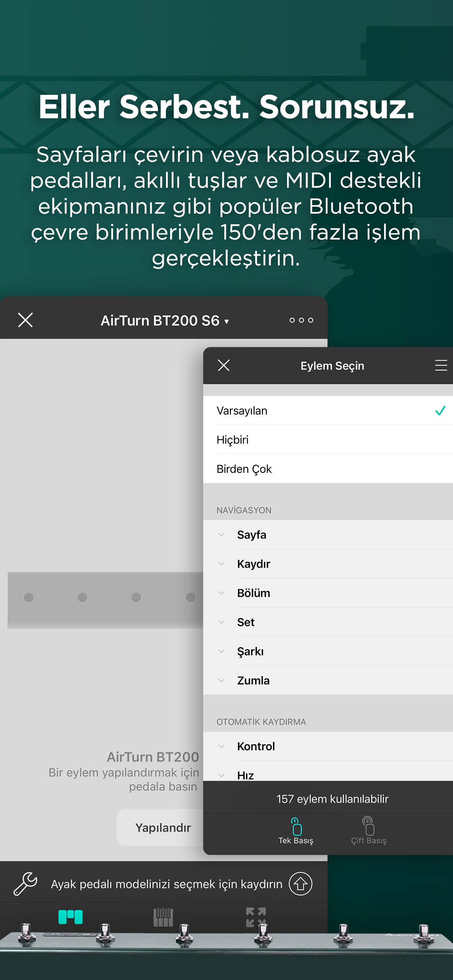Viewport: 453px width, 980px height.
Task: Tap the Eller Serbest. Sorunsuz. headline
Action: pos(226,107)
